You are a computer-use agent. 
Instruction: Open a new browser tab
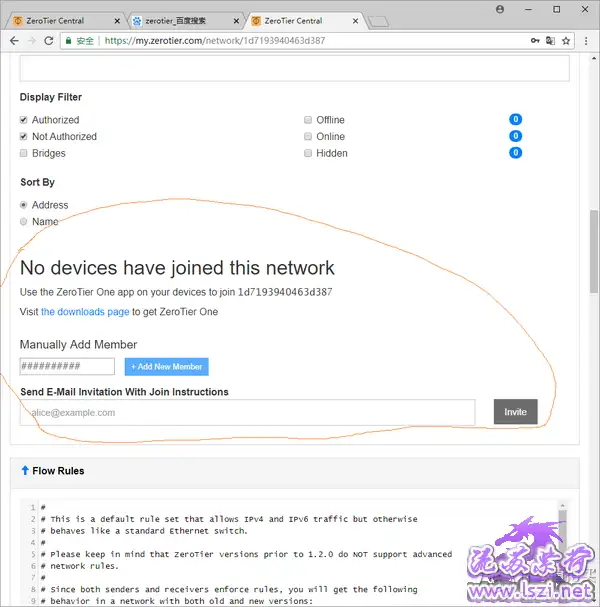point(378,22)
